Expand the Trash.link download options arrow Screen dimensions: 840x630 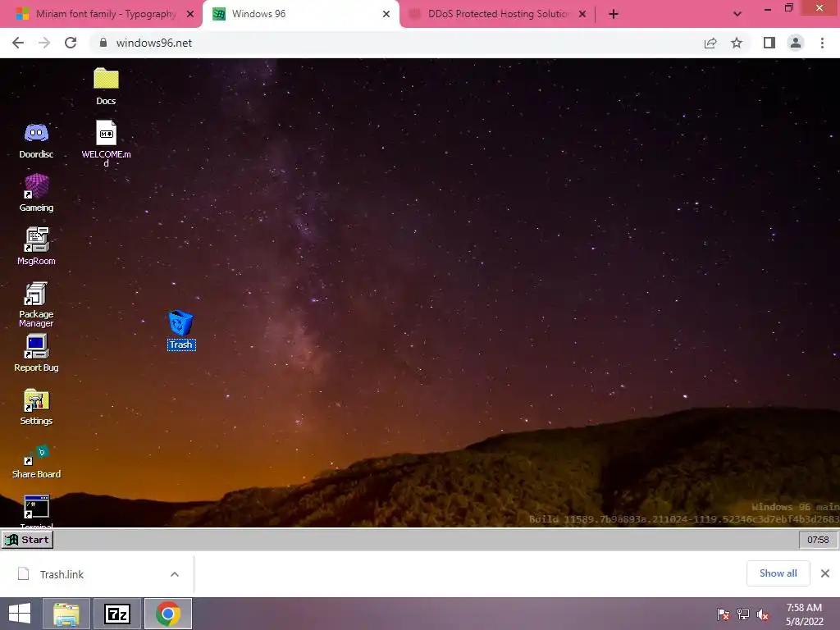[175, 574]
